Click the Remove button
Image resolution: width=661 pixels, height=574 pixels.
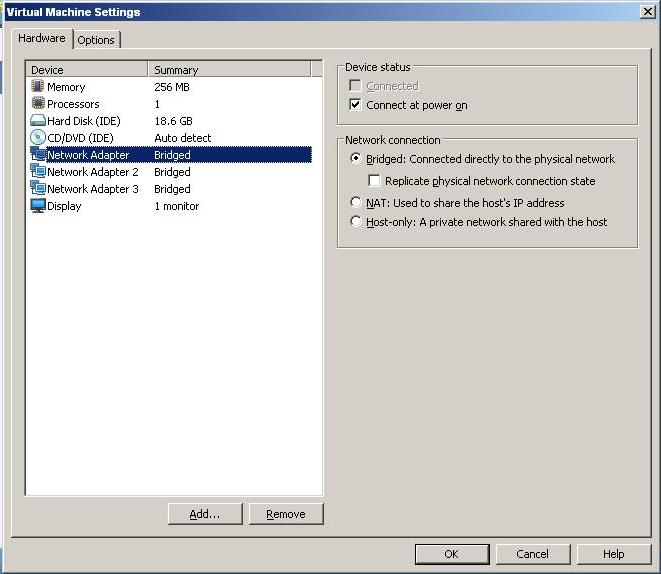(x=286, y=514)
